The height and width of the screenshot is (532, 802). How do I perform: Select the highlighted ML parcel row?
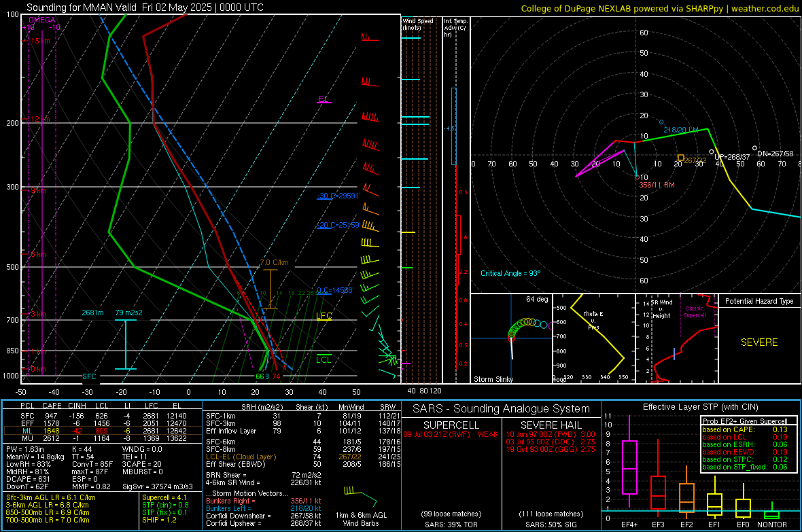(x=103, y=431)
